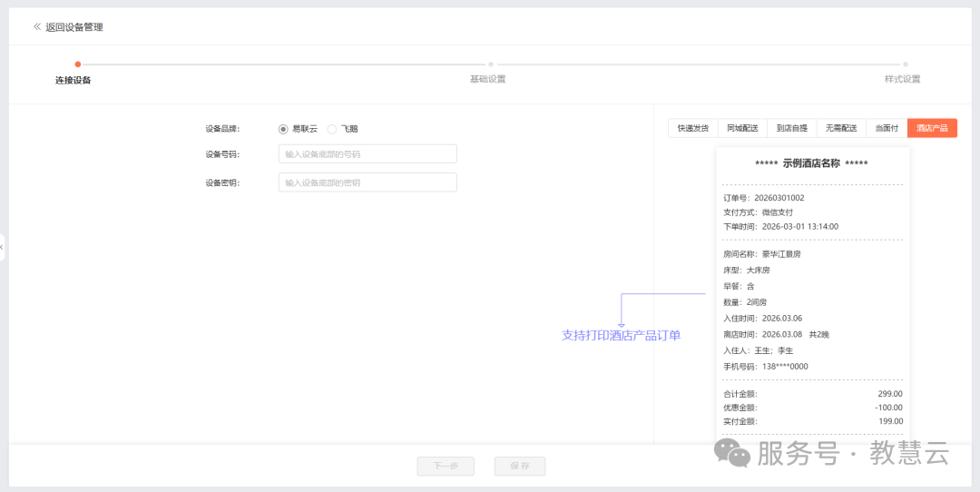Viewport: 980px width, 492px height.
Task: Select the 无需配送 tab
Action: (840, 128)
